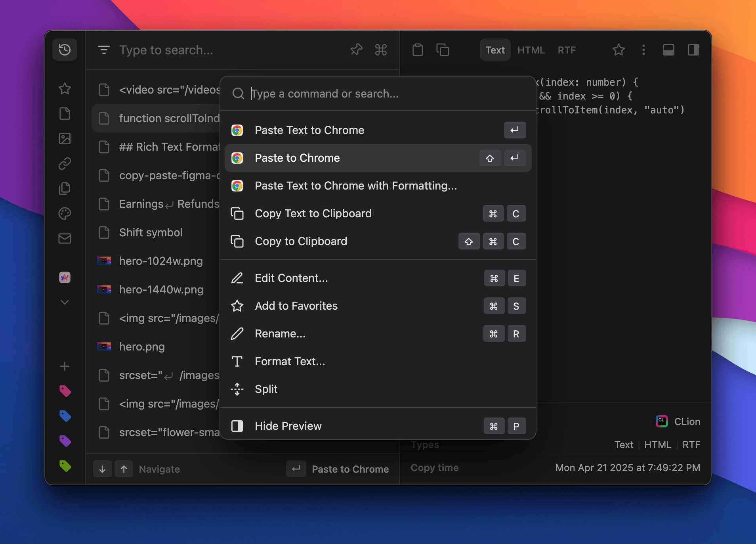
Task: Select the red tag in sidebar
Action: pyautogui.click(x=65, y=391)
